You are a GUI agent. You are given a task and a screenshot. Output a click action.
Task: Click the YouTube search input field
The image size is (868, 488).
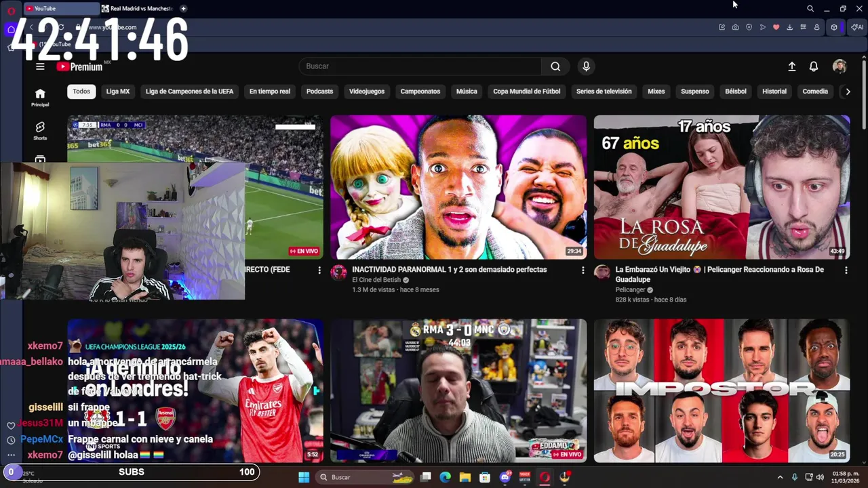420,66
